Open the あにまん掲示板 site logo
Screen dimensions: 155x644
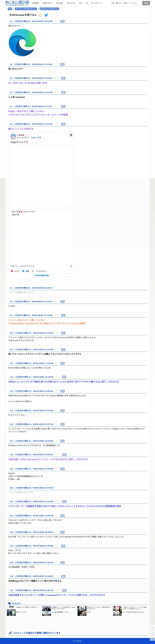(17, 3)
